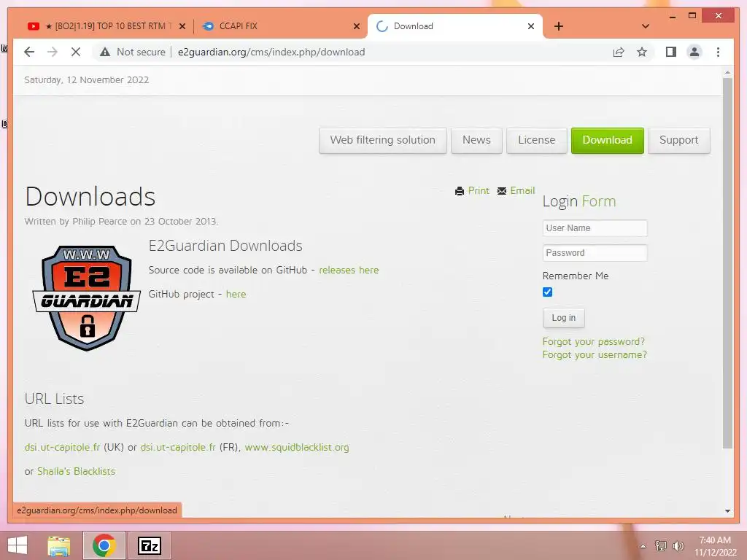Click the network tray icon
Screen dimensions: 747x560
[x=661, y=546]
